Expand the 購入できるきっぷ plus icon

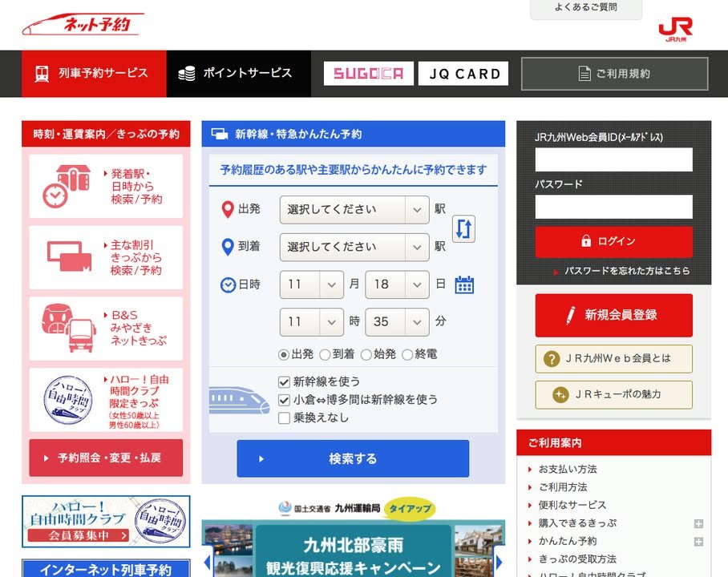click(x=698, y=524)
